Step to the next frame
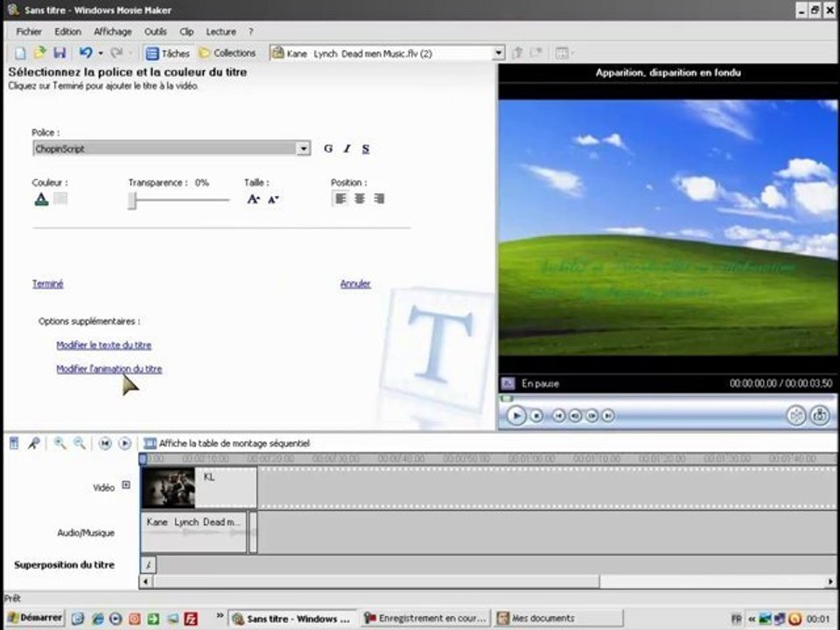Image resolution: width=840 pixels, height=630 pixels. point(591,416)
